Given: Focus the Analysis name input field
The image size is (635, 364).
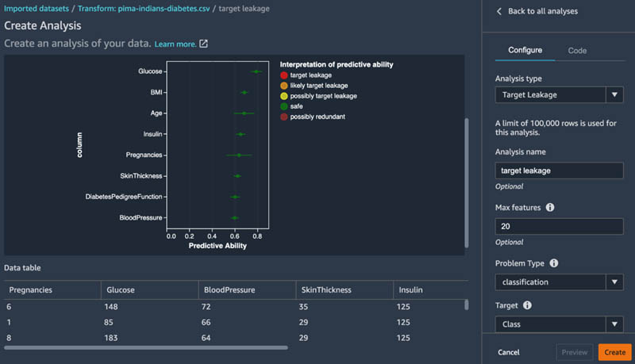Looking at the screenshot, I should [559, 171].
